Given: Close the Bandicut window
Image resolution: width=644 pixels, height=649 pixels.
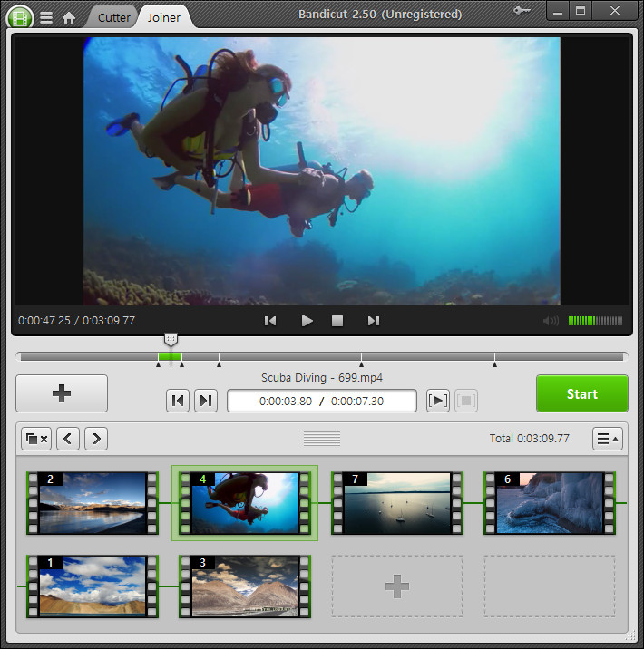Looking at the screenshot, I should [x=615, y=11].
